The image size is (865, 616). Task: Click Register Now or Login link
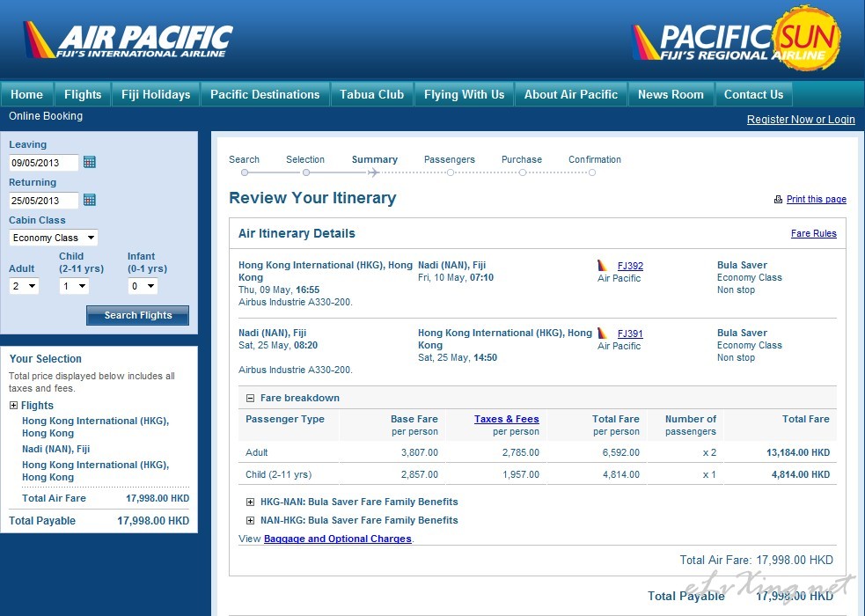coord(801,120)
